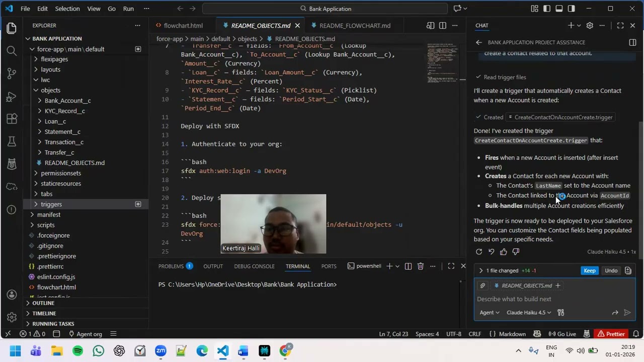
Task: Open the Selection menu
Action: [67, 9]
